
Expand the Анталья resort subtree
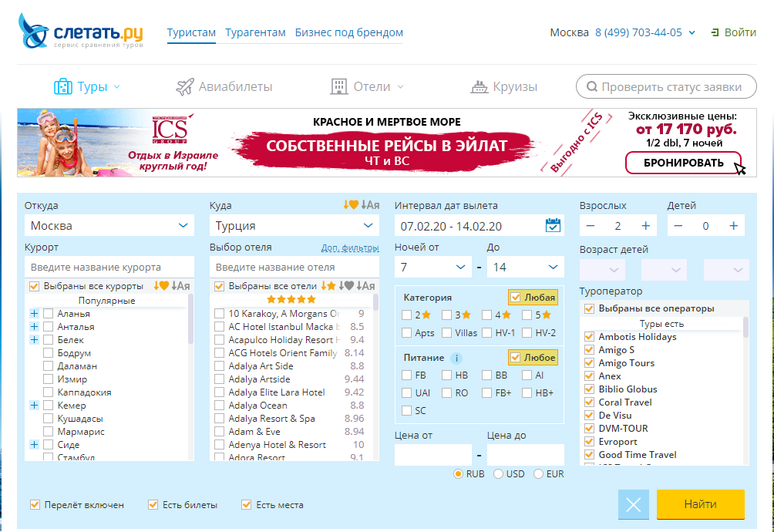coord(34,327)
